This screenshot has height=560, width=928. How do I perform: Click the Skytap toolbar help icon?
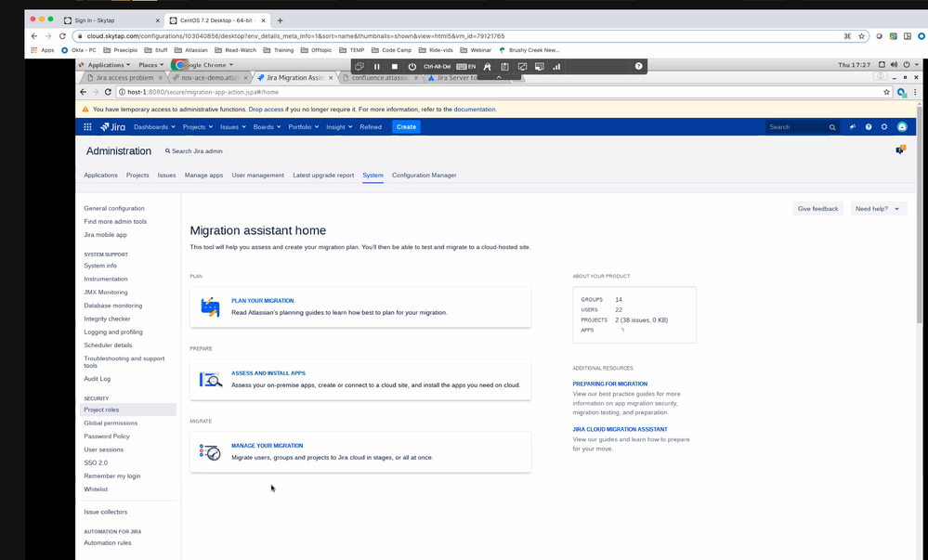click(x=638, y=66)
